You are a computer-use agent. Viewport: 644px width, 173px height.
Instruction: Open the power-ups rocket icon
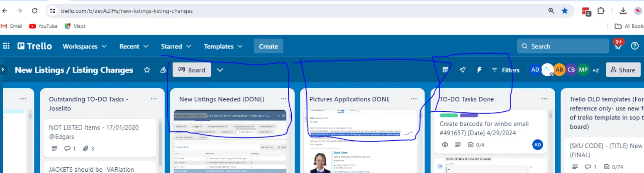[463, 70]
